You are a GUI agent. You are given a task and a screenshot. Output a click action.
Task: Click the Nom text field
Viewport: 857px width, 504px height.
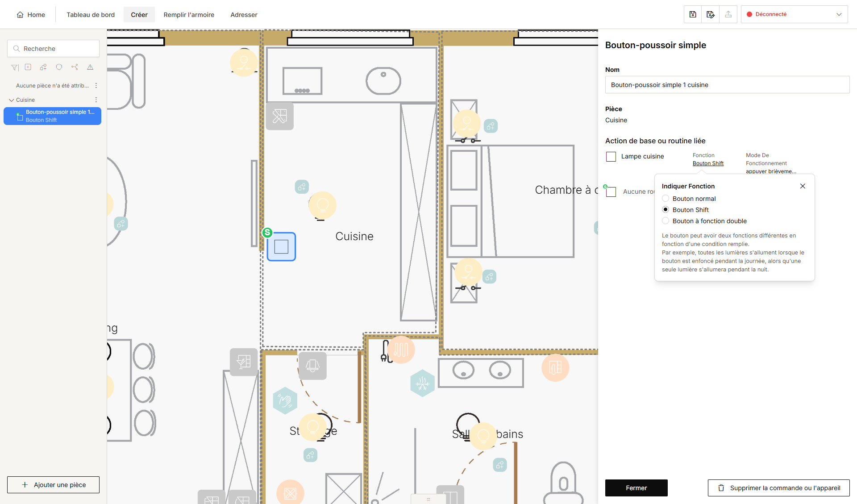tap(727, 85)
